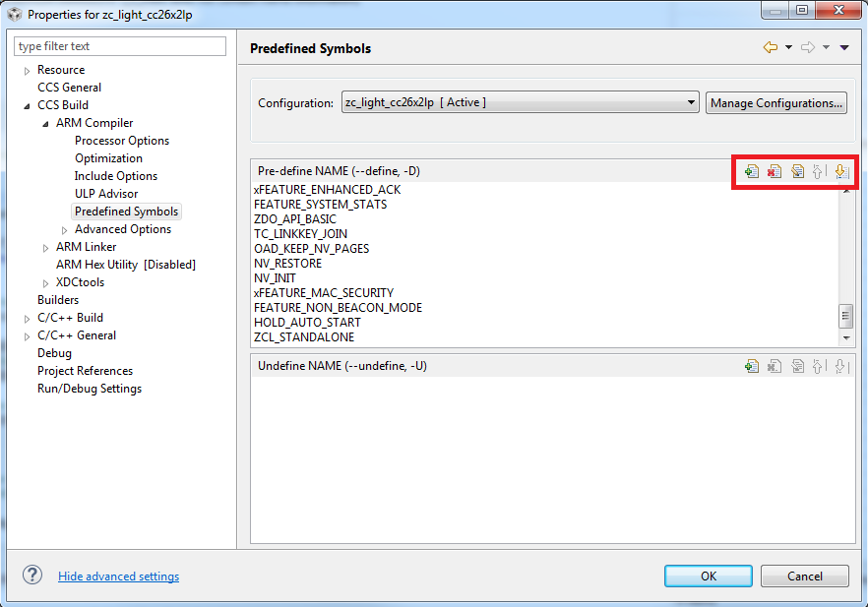Confirm changes with the OK button
Image resolution: width=868 pixels, height=607 pixels.
pyautogui.click(x=708, y=576)
